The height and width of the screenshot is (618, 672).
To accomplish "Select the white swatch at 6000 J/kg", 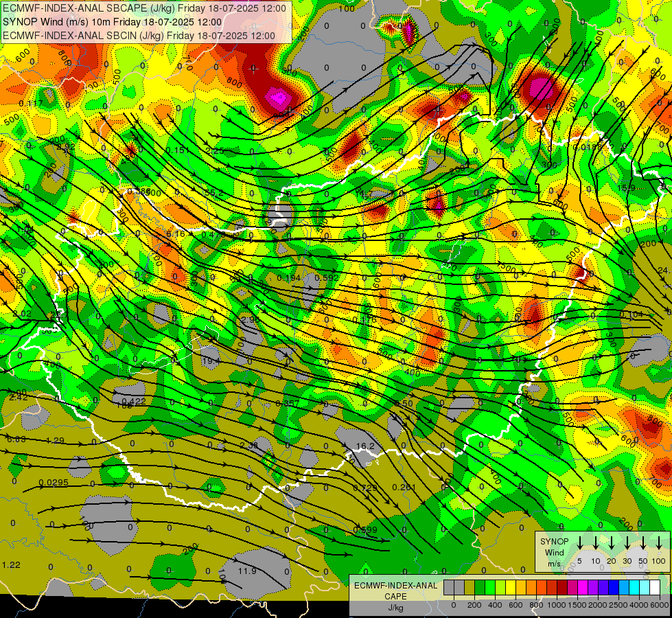I will point(655,587).
